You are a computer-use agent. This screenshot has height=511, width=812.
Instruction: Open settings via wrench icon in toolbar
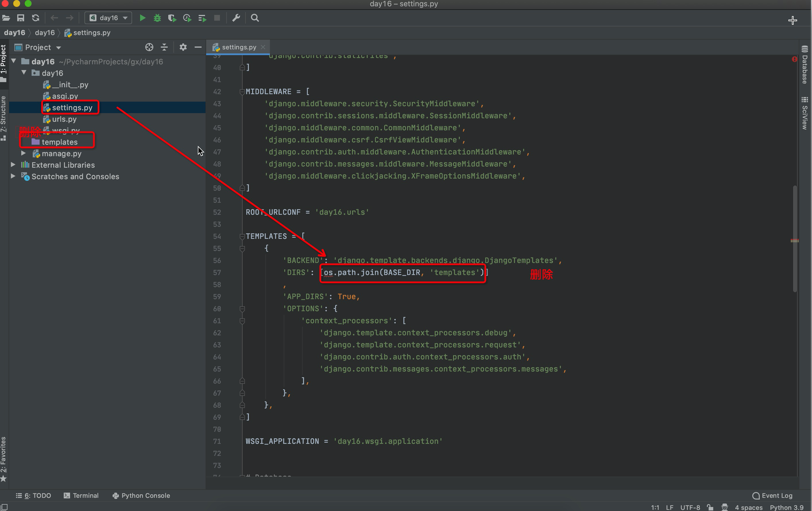point(236,18)
